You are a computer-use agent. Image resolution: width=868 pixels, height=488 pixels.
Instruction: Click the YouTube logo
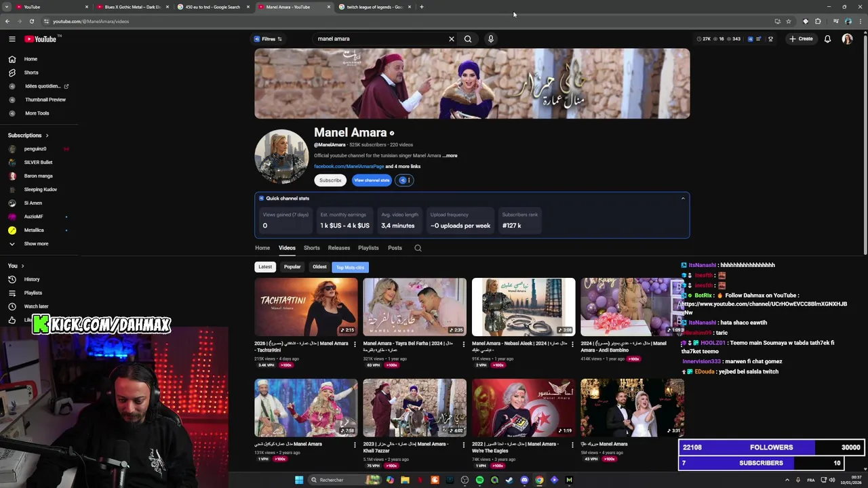[x=41, y=39]
